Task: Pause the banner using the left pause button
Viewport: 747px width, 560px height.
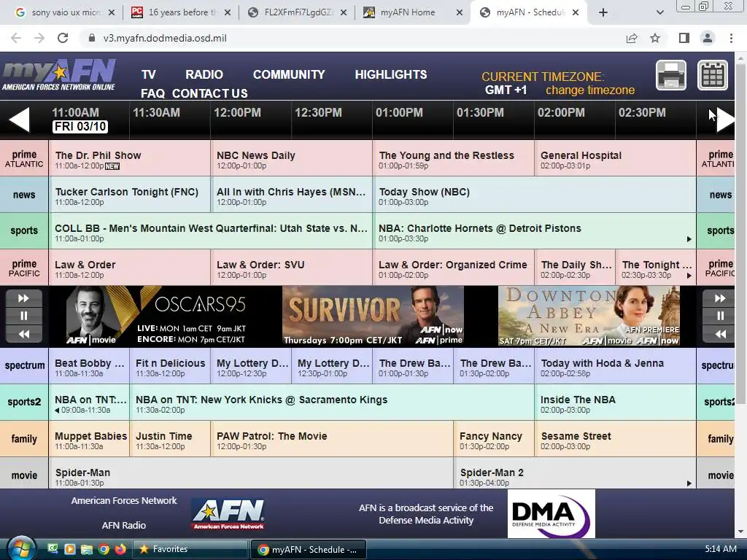Action: pyautogui.click(x=24, y=316)
